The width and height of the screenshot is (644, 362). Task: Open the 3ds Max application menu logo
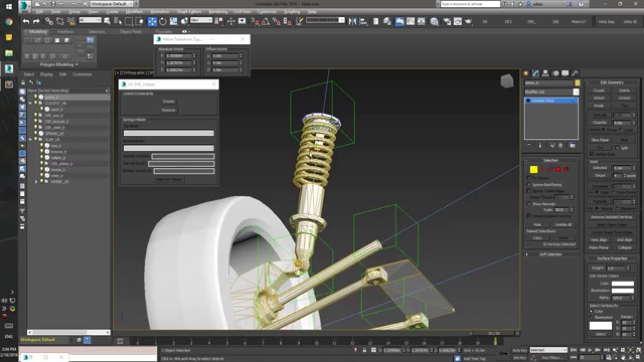pyautogui.click(x=26, y=7)
